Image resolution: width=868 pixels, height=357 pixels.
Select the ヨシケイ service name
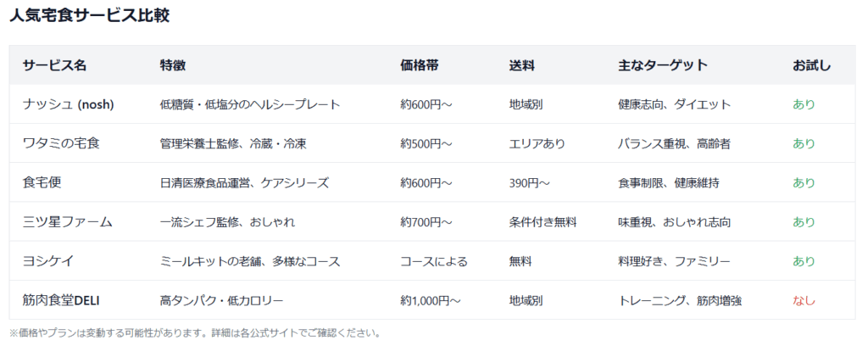pos(48,261)
